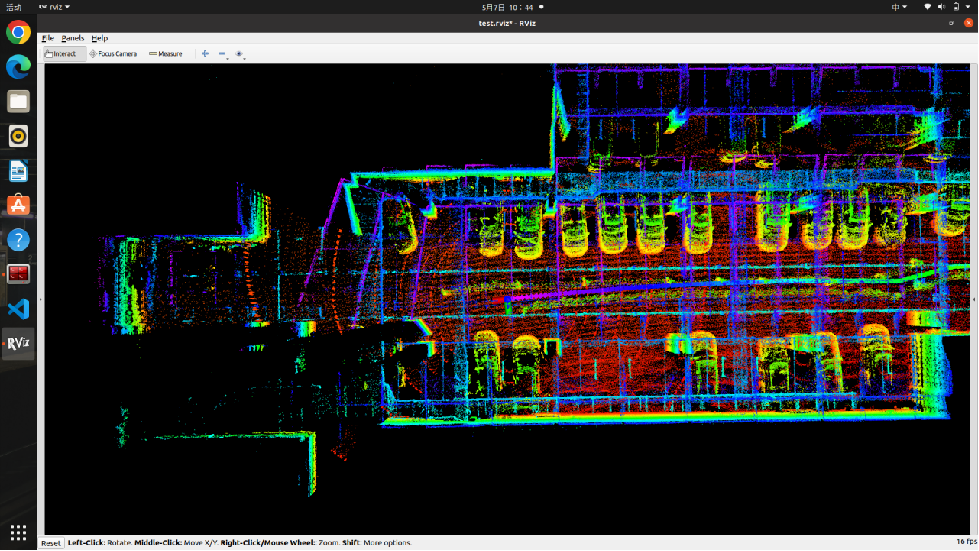Open the eye tool-options dropdown
Screen dimensions: 979x551
(240, 54)
